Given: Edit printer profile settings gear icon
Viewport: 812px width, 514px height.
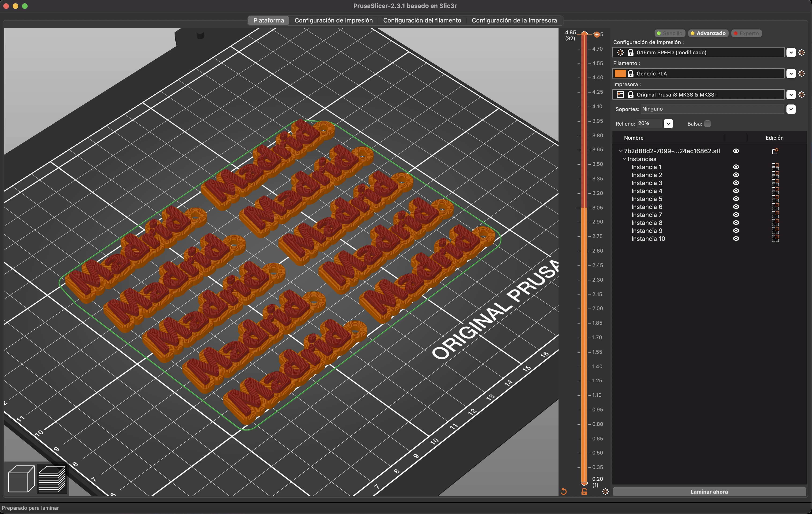Looking at the screenshot, I should (802, 95).
